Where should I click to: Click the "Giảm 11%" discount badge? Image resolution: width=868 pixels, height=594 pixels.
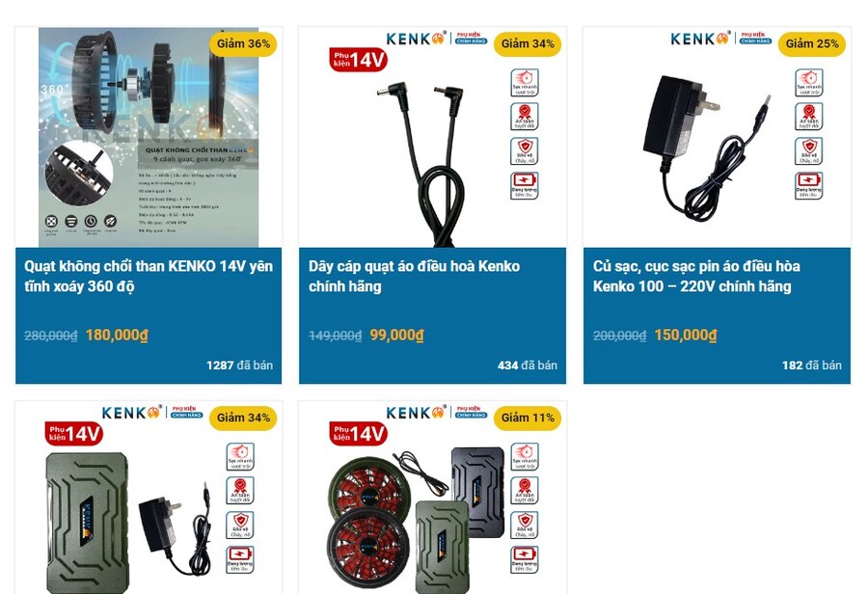tap(528, 418)
